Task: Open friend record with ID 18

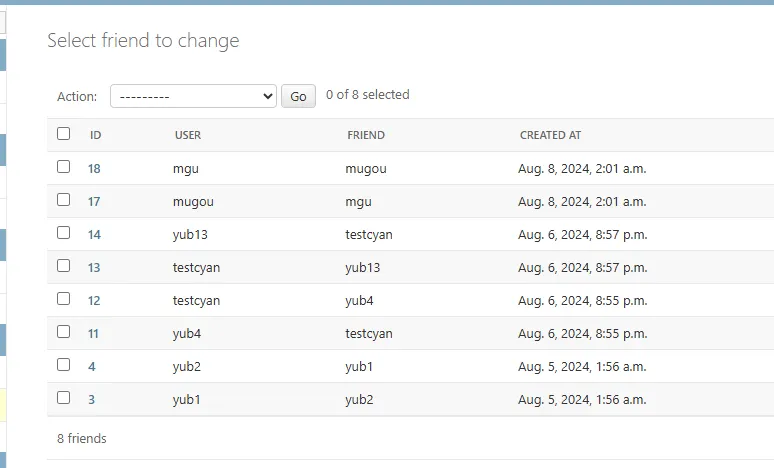Action: pos(94,169)
